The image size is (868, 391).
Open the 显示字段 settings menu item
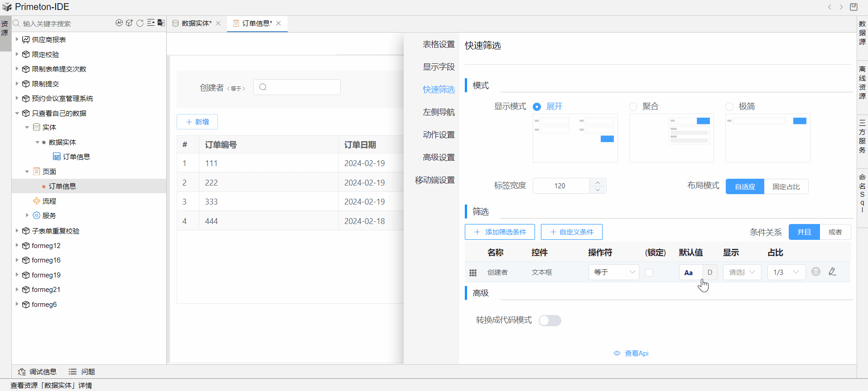[x=439, y=67]
